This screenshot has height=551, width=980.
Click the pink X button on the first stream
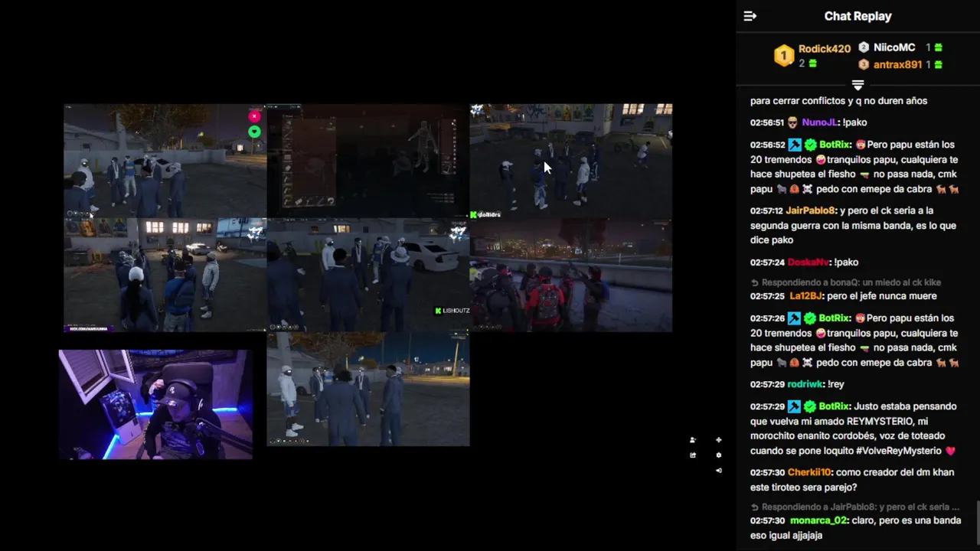click(x=254, y=116)
